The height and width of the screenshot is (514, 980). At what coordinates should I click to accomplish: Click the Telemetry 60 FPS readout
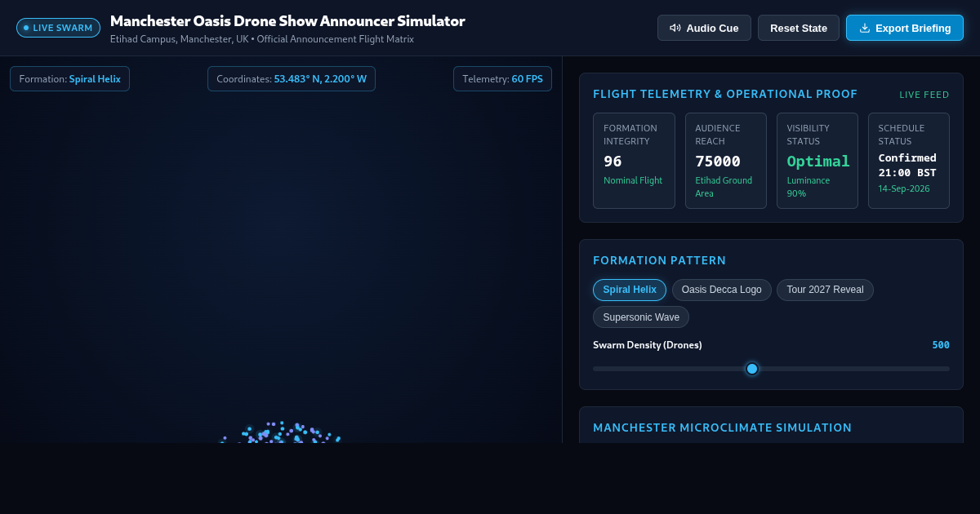point(502,79)
